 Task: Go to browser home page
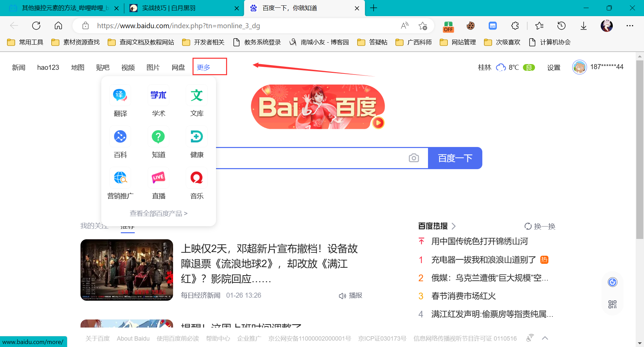click(x=58, y=26)
